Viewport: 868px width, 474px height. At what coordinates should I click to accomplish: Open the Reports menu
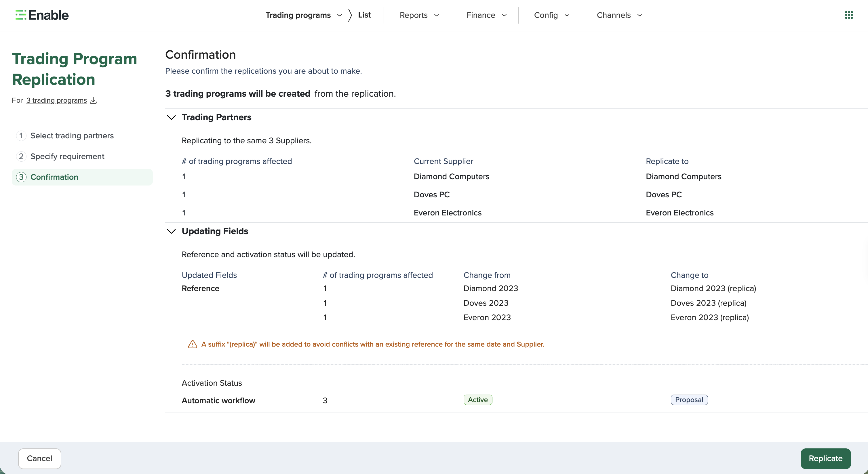click(419, 15)
